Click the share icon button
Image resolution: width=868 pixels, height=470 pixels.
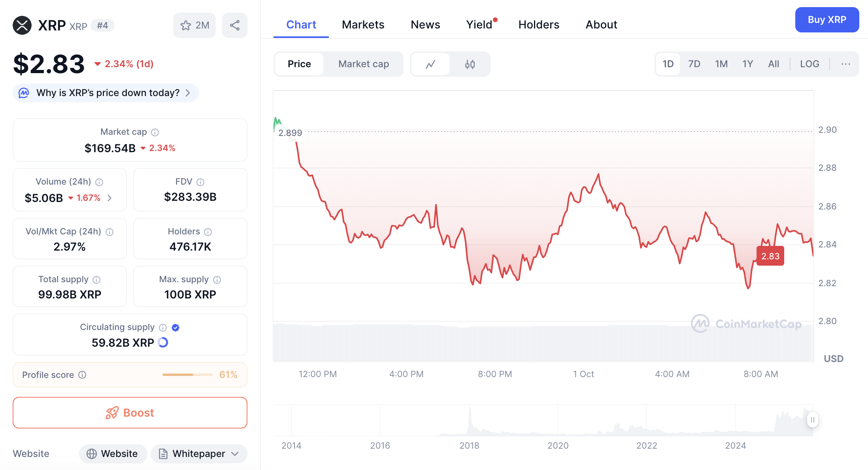coord(235,25)
